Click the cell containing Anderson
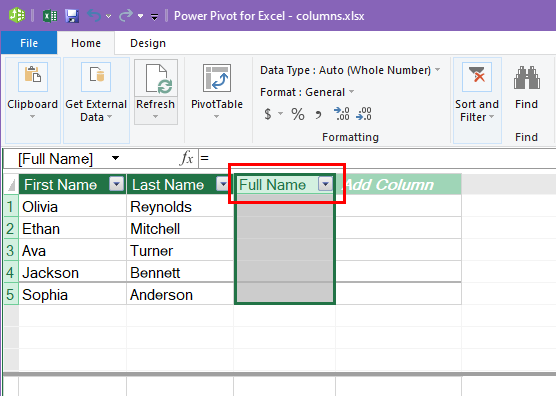556x396 pixels. 180,295
